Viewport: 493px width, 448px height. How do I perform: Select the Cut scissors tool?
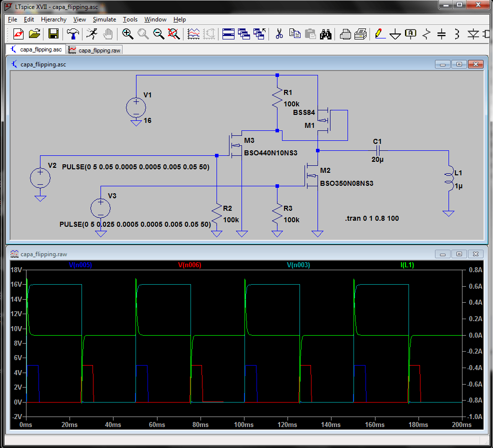click(279, 34)
